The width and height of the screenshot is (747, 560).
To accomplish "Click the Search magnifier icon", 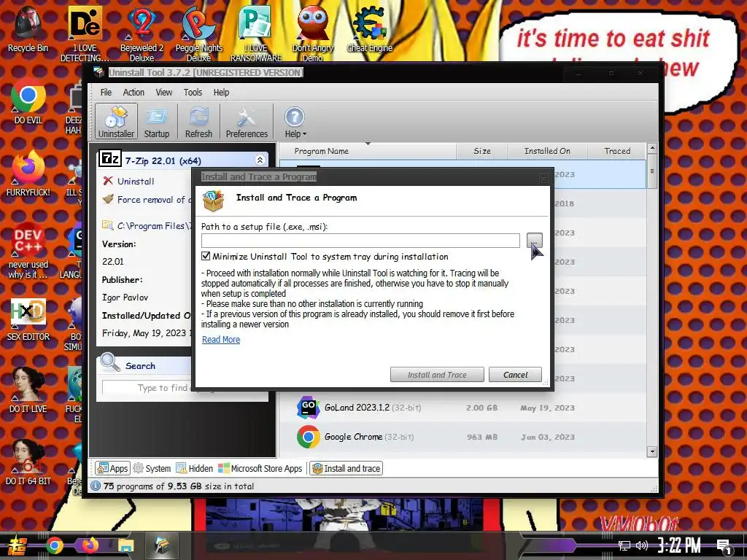I will [110, 362].
